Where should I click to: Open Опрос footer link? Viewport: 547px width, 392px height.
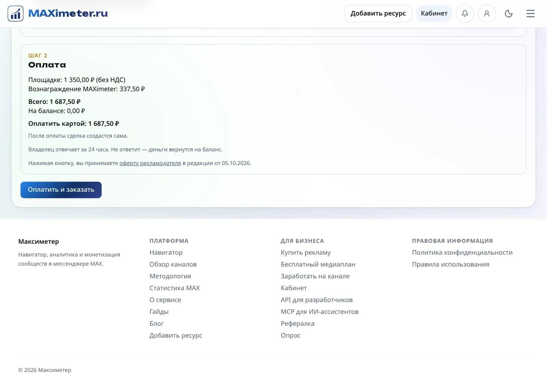(x=291, y=336)
